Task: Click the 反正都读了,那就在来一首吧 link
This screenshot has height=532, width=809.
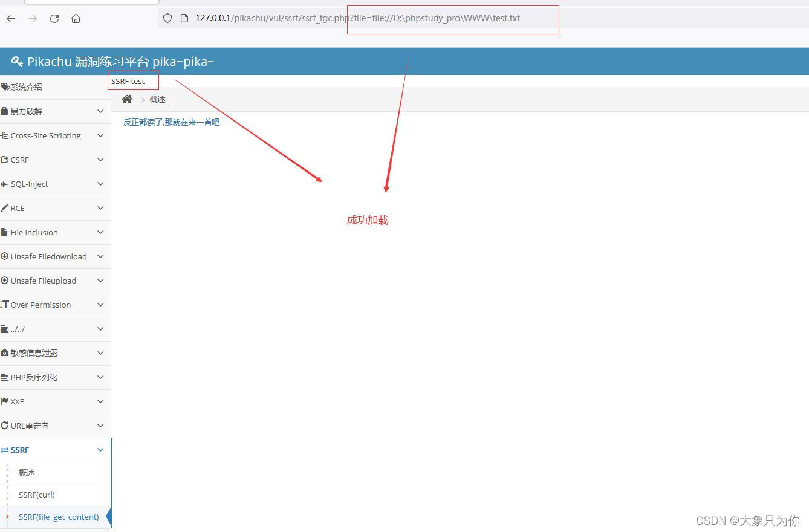Action: tap(171, 122)
